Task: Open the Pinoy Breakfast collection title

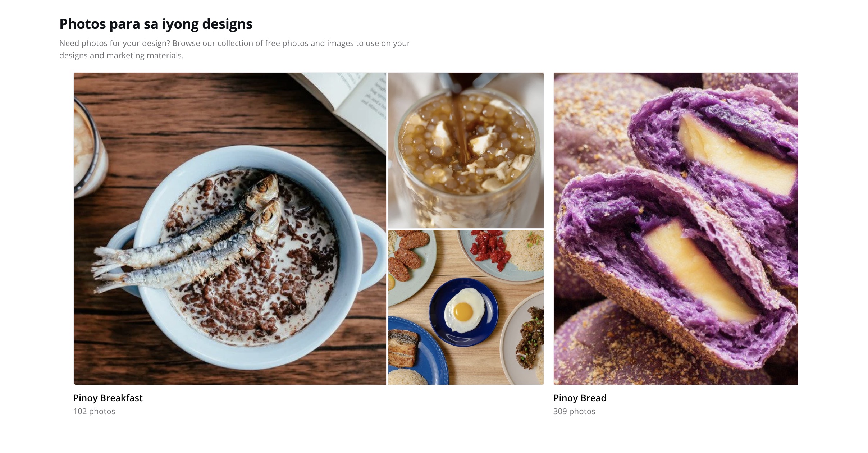Action: click(x=108, y=398)
